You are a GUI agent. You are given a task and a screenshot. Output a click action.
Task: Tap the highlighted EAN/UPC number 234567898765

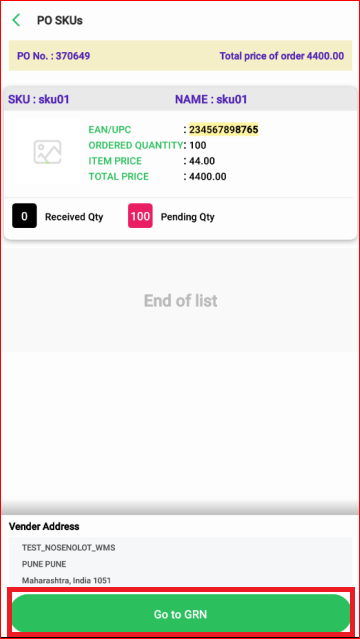click(x=223, y=130)
